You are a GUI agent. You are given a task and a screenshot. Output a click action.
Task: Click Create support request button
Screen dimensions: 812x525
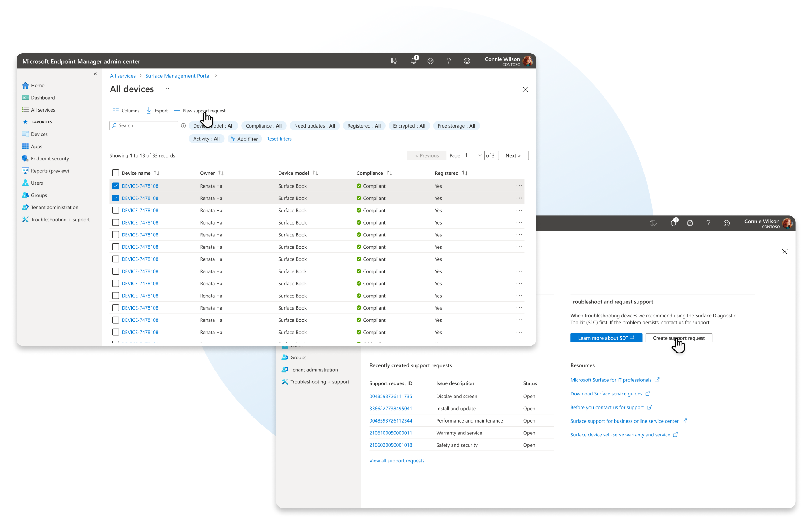coord(679,338)
